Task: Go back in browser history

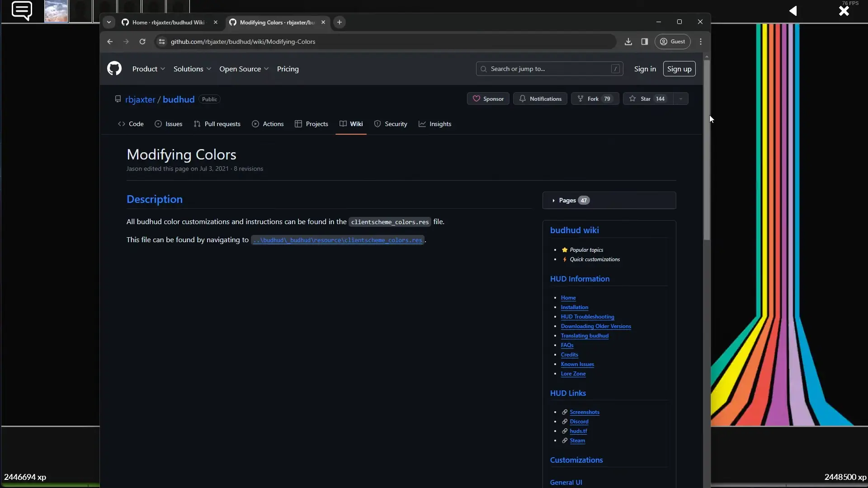Action: pos(110,42)
